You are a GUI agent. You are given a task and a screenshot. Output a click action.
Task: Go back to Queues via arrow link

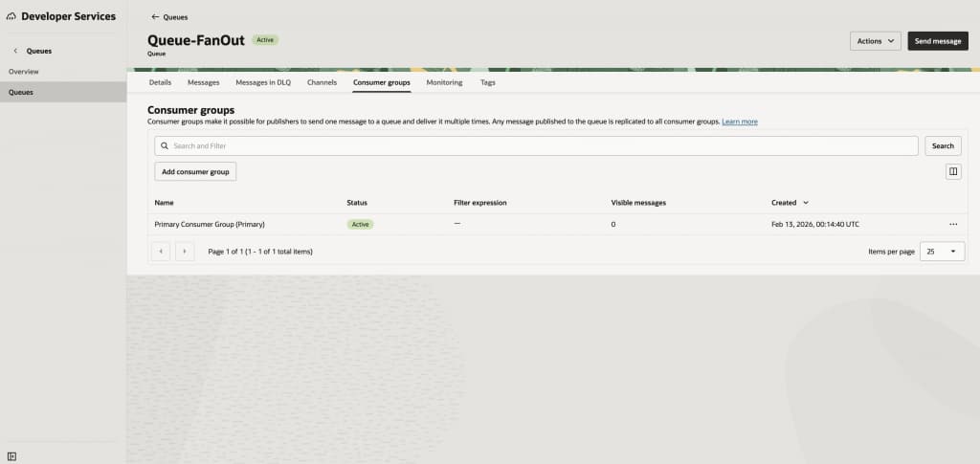click(169, 17)
